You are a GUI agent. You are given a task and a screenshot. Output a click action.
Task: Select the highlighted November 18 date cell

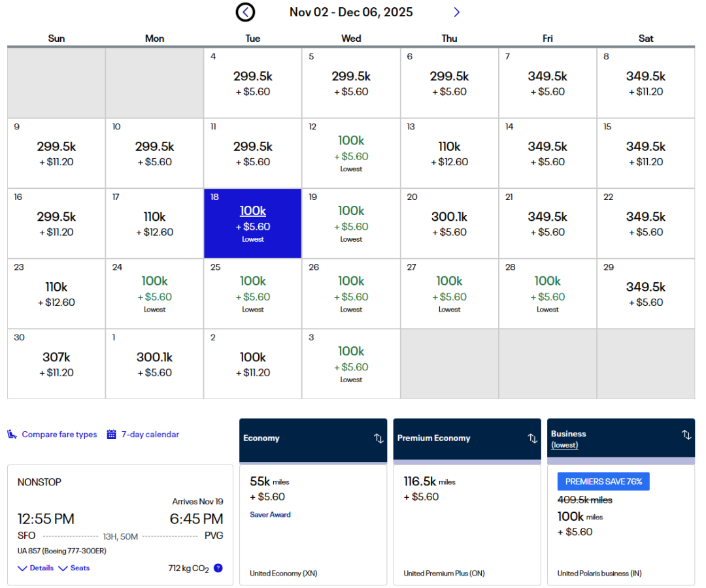click(253, 223)
